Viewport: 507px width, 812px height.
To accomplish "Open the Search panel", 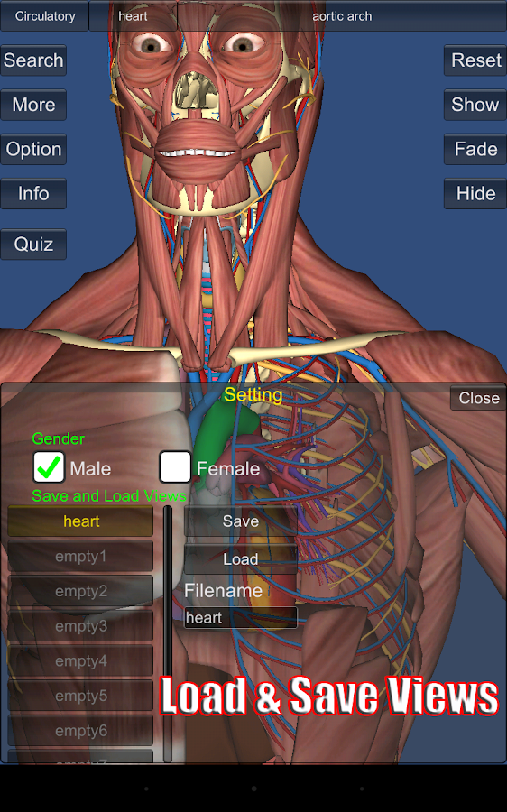I will pos(33,60).
